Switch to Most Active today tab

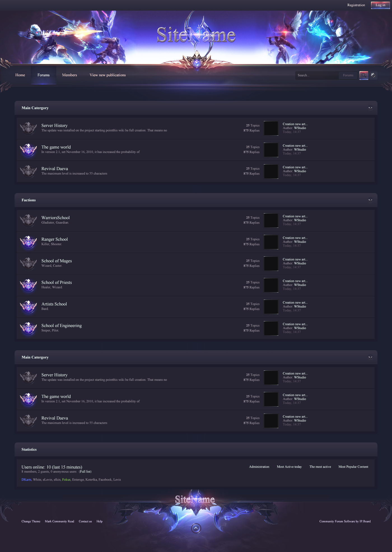(289, 467)
